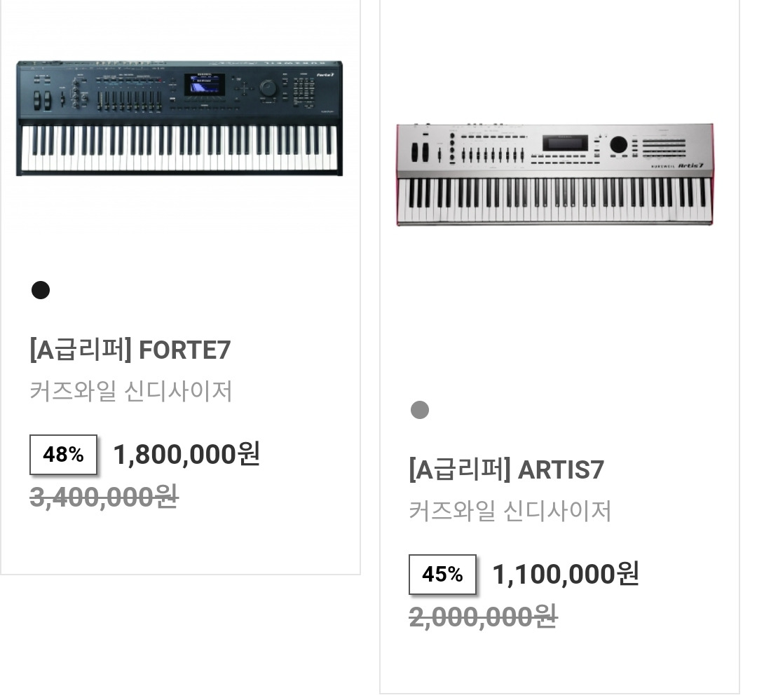Click the 1,100,000원 sale price
757x700 pixels.
click(566, 574)
